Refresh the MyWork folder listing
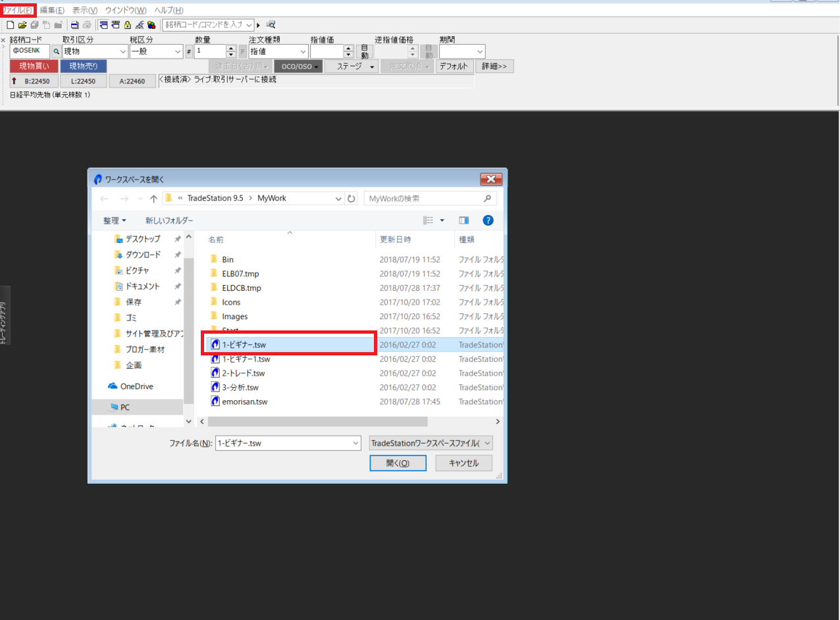Viewport: 840px width, 620px height. (352, 198)
